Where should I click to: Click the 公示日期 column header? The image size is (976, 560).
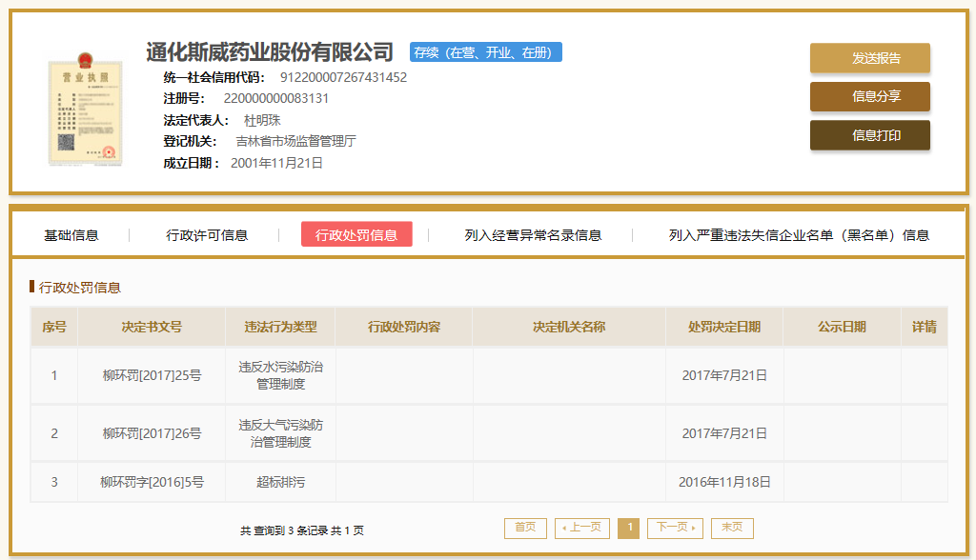pyautogui.click(x=843, y=327)
